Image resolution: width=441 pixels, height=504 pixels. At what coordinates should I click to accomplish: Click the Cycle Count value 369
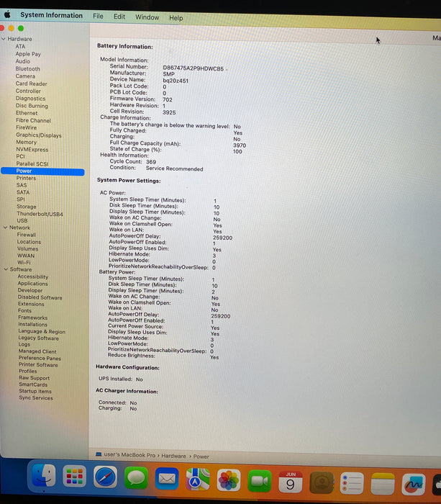[151, 162]
